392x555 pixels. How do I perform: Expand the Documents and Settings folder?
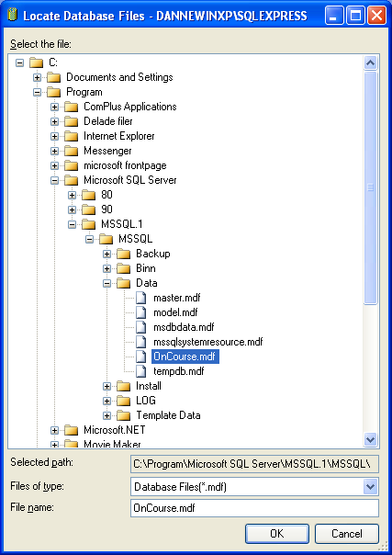pyautogui.click(x=37, y=77)
